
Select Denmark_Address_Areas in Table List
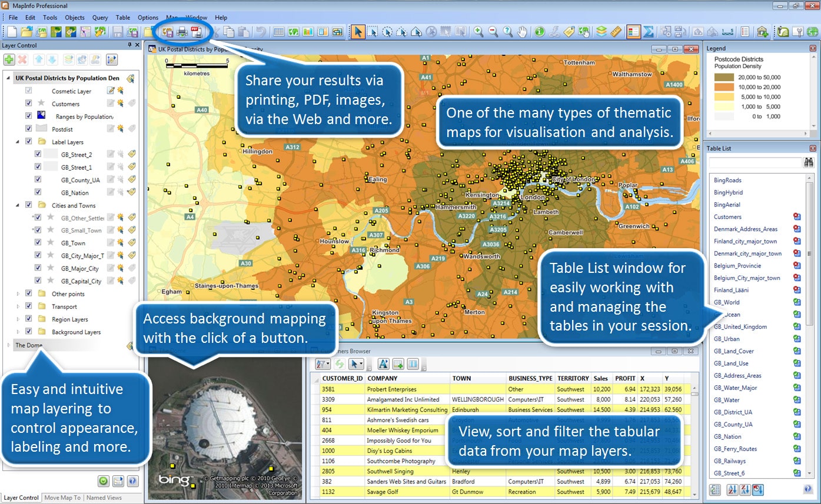(x=746, y=229)
